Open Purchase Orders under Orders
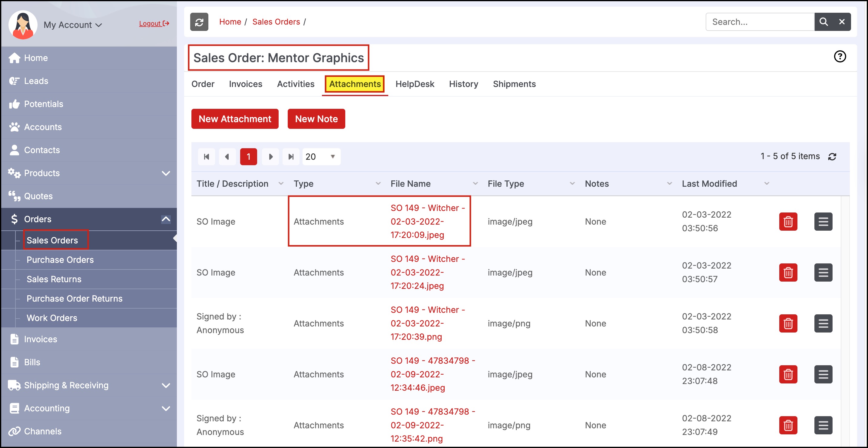Image resolution: width=868 pixels, height=448 pixels. (x=60, y=260)
